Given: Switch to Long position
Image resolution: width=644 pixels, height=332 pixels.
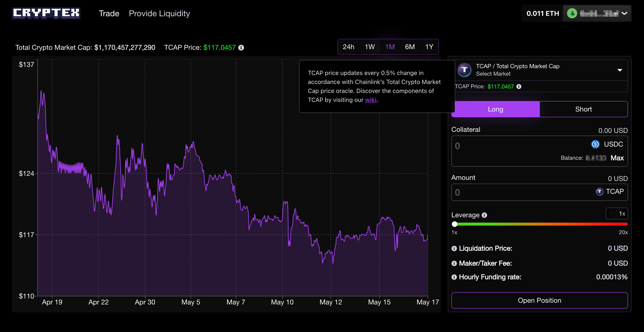Looking at the screenshot, I should coord(496,109).
